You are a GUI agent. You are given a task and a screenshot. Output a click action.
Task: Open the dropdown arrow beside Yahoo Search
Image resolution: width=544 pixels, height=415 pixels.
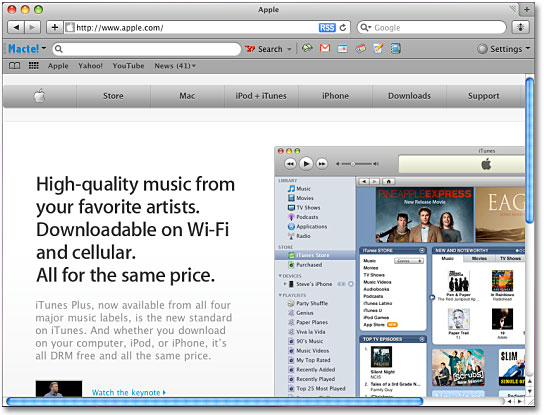tap(289, 49)
